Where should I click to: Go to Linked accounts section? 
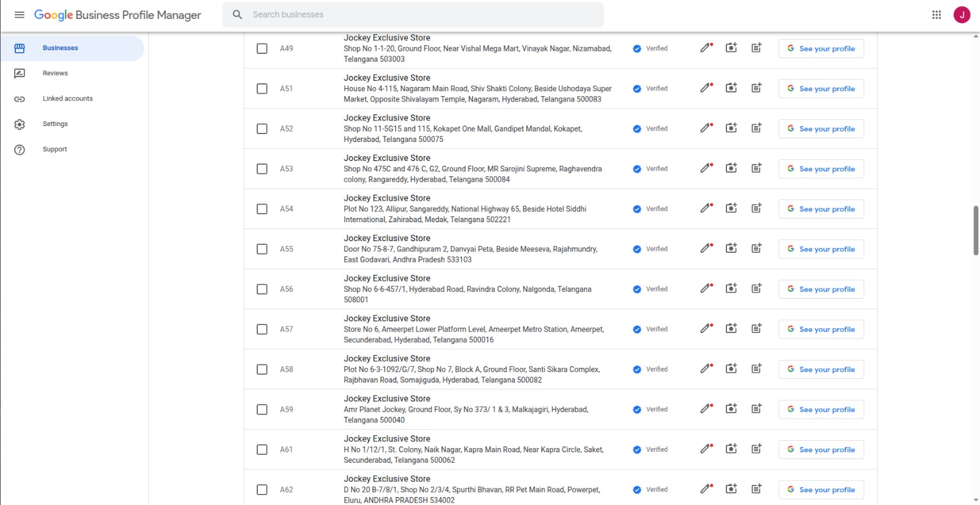click(x=67, y=99)
